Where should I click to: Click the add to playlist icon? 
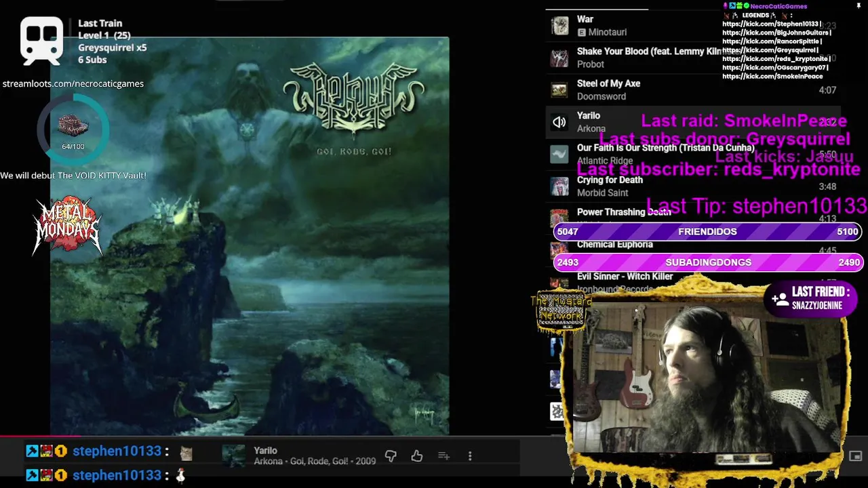click(x=443, y=456)
